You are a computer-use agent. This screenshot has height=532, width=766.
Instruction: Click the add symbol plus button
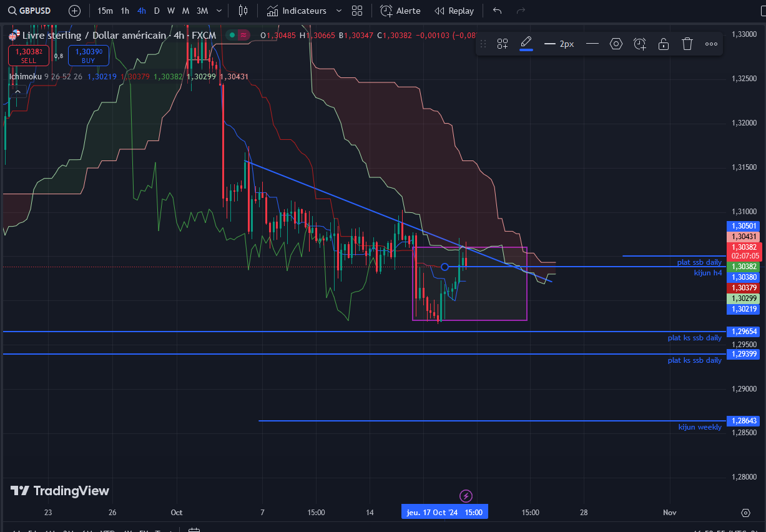pos(74,11)
